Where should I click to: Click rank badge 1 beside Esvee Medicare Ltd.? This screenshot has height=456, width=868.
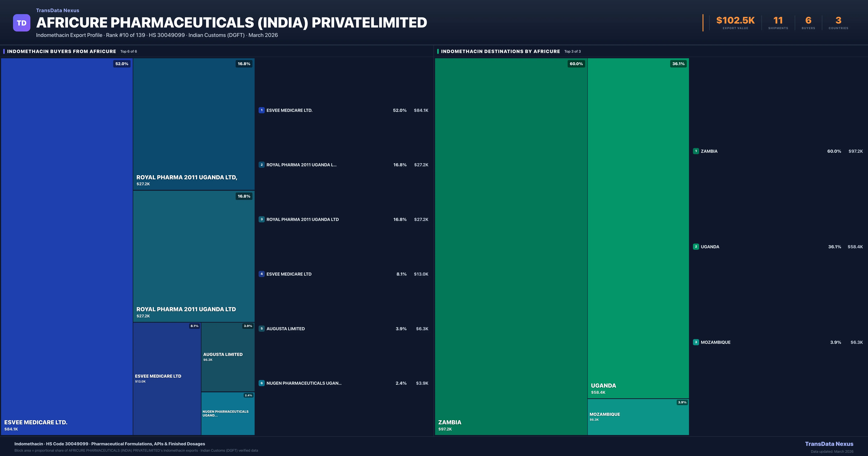[x=261, y=110]
